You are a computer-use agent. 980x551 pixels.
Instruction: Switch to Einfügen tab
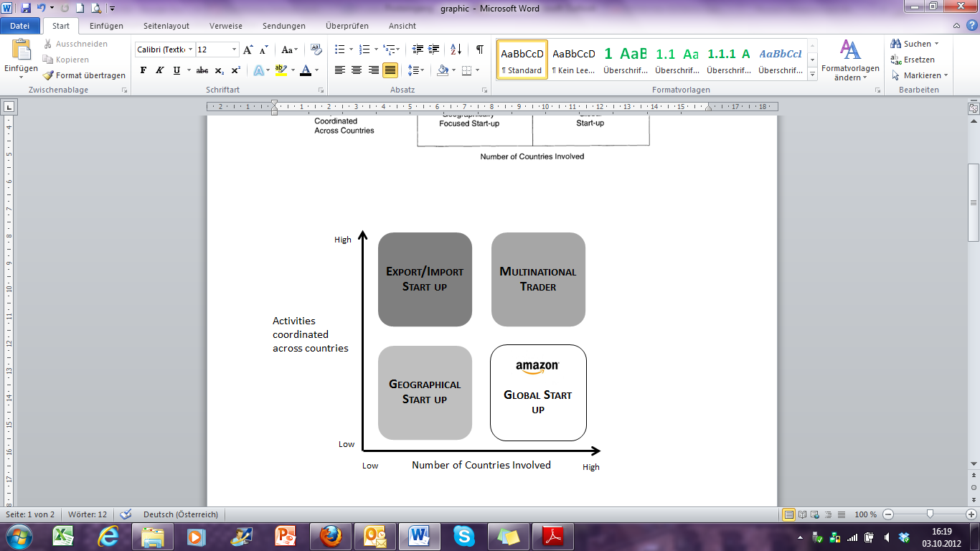point(106,26)
